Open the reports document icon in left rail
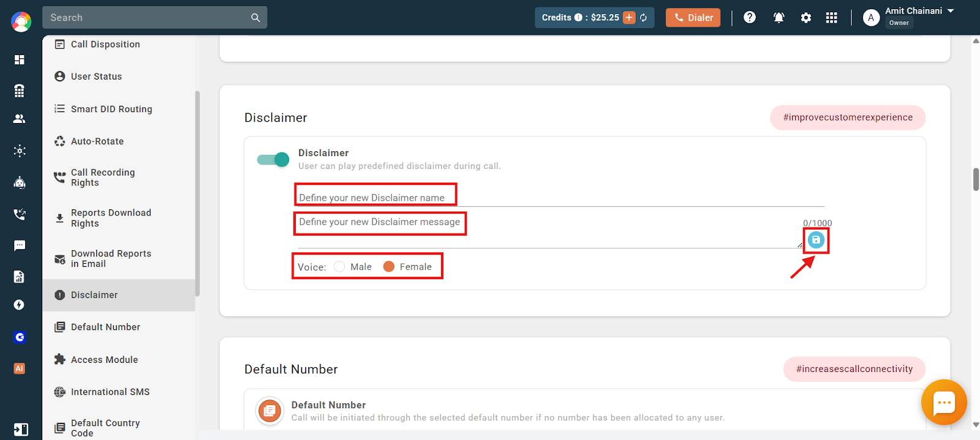Viewport: 980px width, 440px height. click(20, 277)
